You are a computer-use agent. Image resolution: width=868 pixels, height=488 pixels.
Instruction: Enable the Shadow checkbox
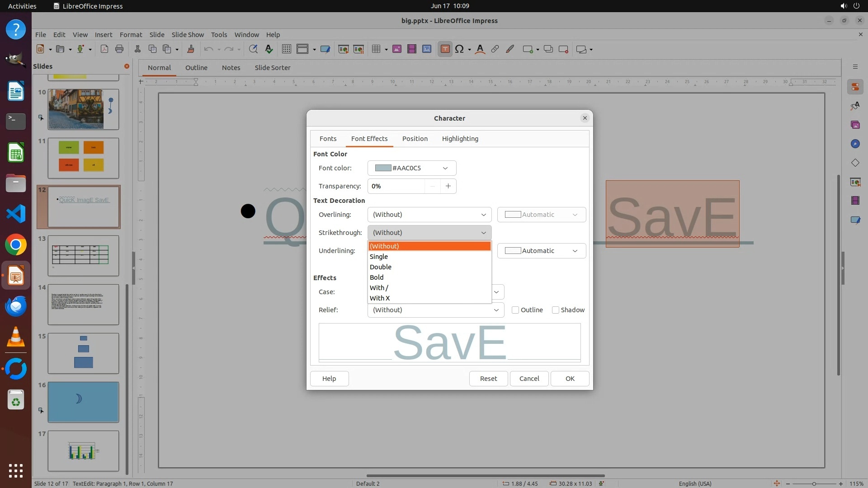(556, 310)
